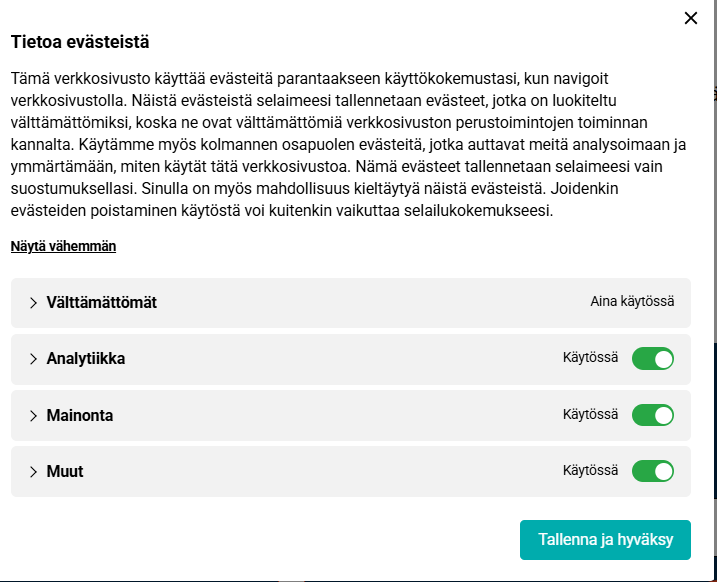Expand the Muut chevron arrow
Screen dimensions: 717x582
coord(33,471)
